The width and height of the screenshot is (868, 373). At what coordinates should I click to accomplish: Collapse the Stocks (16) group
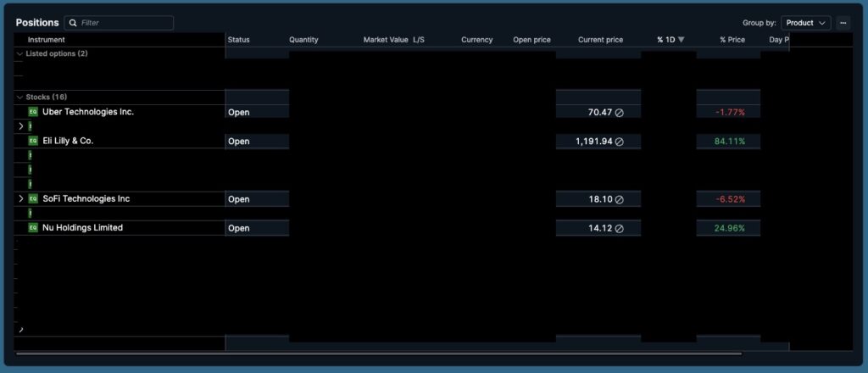pos(20,97)
